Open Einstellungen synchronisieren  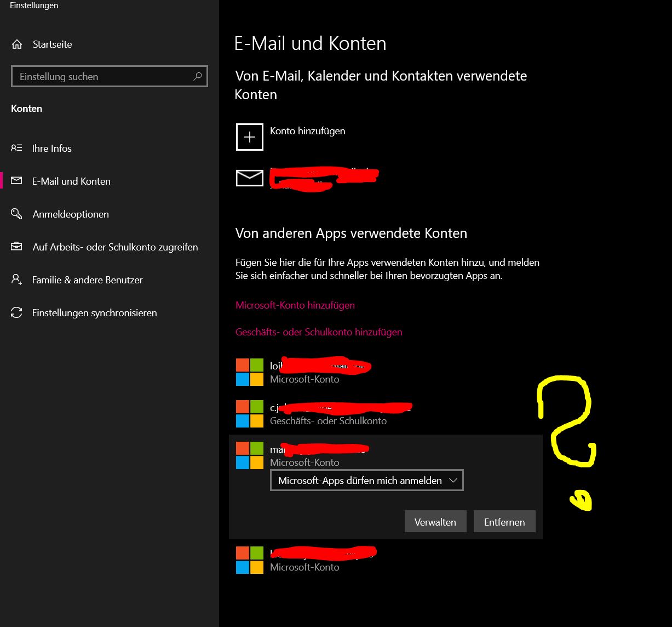click(x=94, y=312)
